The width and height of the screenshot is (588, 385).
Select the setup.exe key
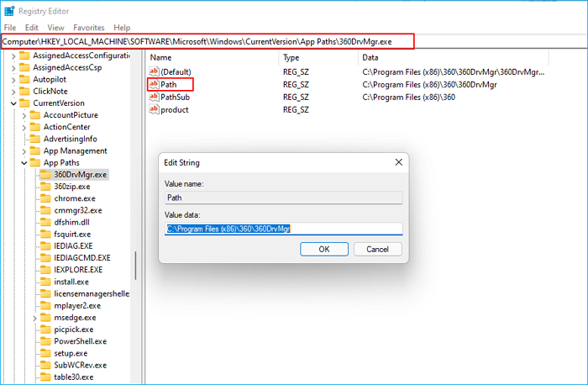[71, 354]
